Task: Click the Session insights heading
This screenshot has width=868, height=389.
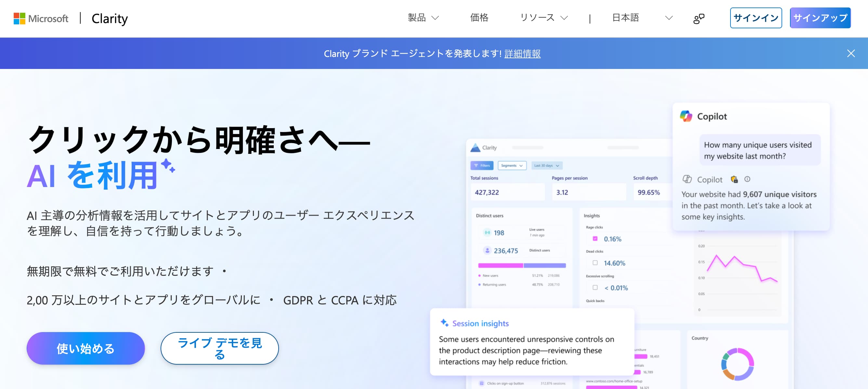Action: [x=480, y=323]
